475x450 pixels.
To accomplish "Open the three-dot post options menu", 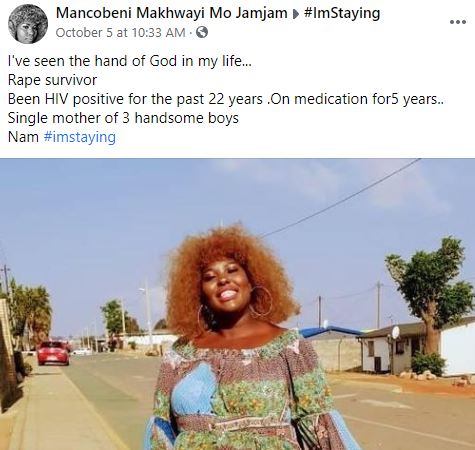I will click(458, 22).
